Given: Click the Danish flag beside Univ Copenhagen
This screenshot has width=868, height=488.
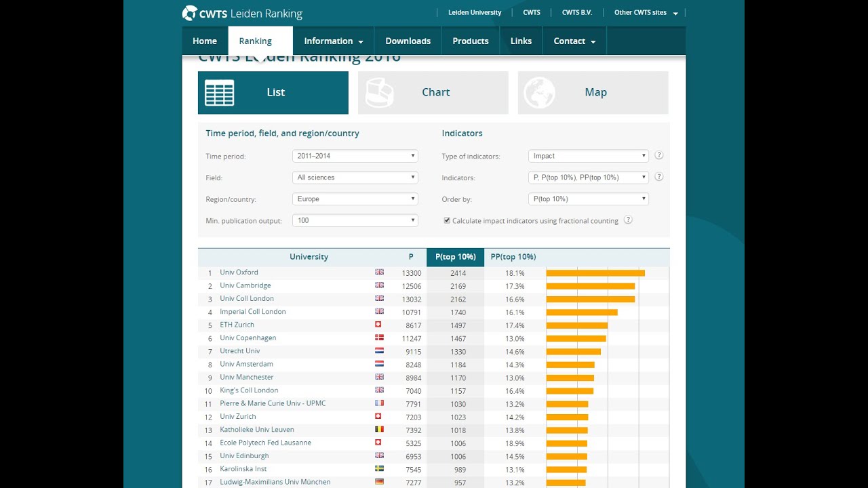Looking at the screenshot, I should (x=379, y=338).
